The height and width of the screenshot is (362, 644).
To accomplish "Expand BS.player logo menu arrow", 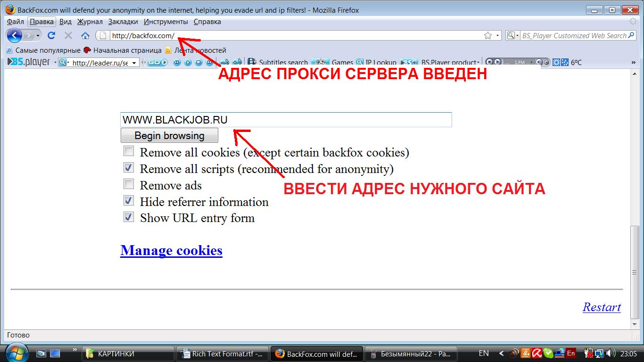I will (x=55, y=62).
